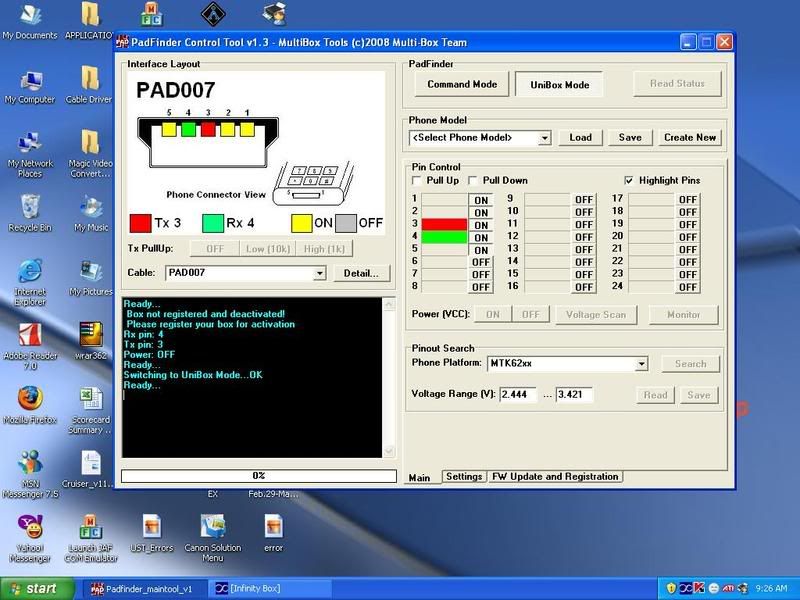This screenshot has height=600, width=800.
Task: Click the minimum voltage field 2.444
Action: 518,394
